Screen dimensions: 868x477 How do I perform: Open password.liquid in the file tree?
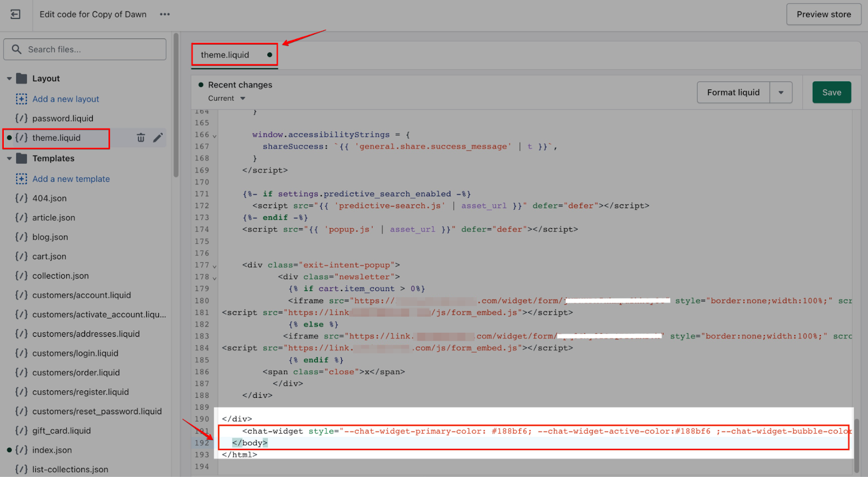(62, 118)
